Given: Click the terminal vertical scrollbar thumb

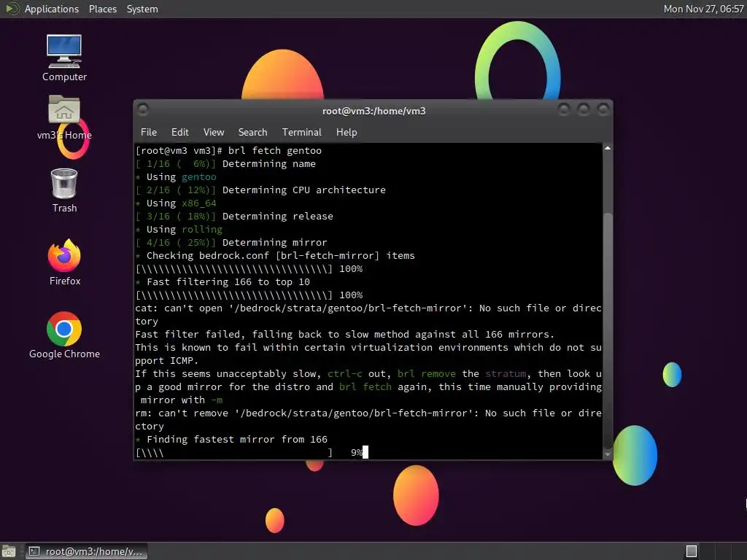Looking at the screenshot, I should click(x=608, y=330).
